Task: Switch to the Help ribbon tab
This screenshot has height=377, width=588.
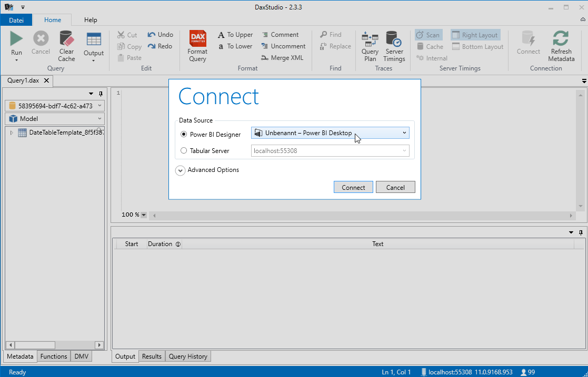Action: coord(91,20)
